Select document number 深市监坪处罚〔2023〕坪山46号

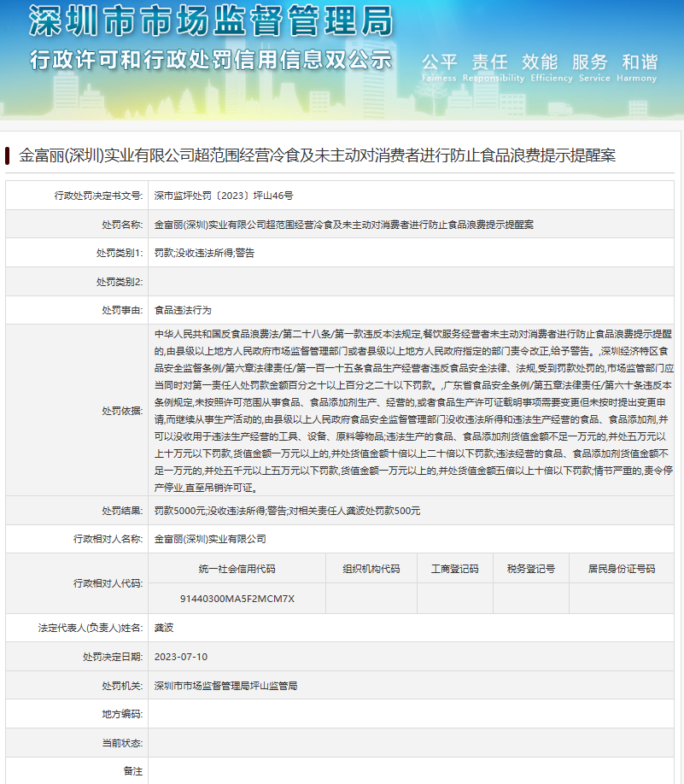[224, 196]
